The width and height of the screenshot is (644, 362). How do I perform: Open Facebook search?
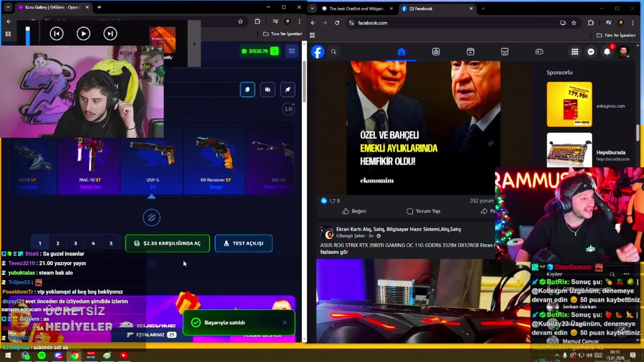click(x=334, y=52)
